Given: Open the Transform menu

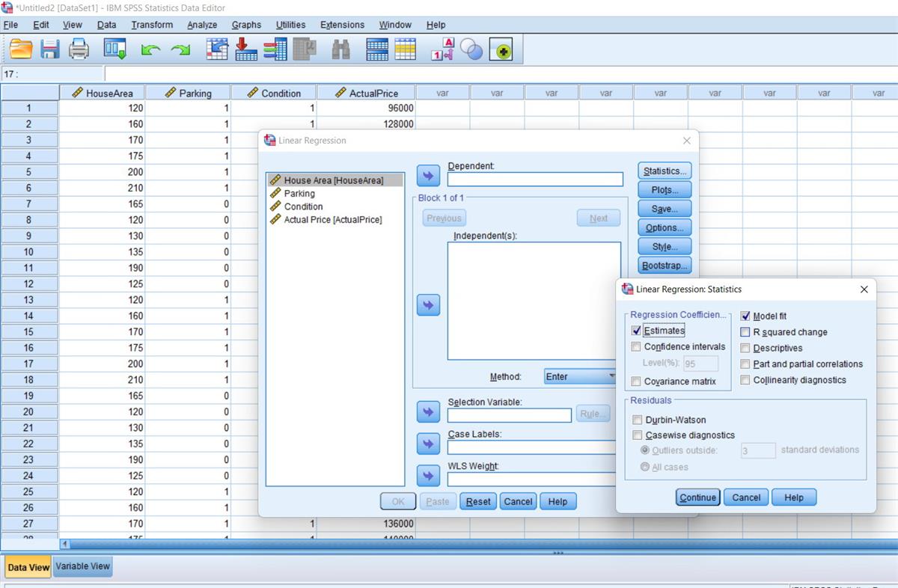Looking at the screenshot, I should click(x=152, y=25).
